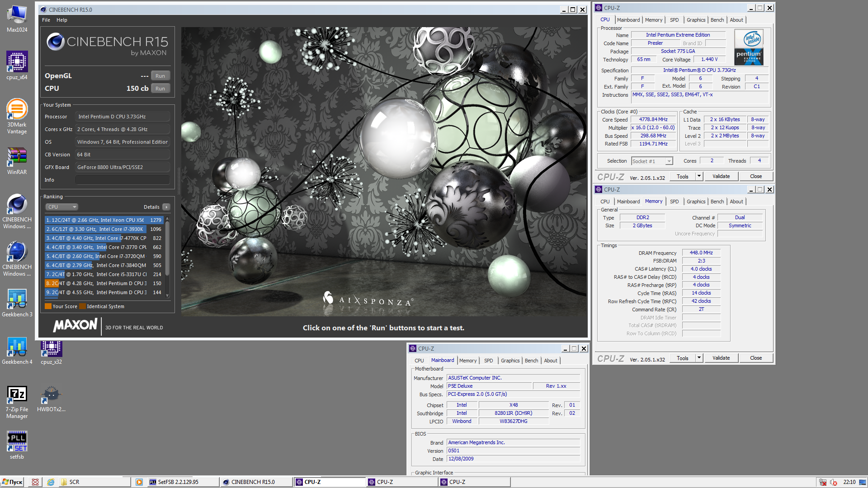Open Bench tab in Mainboard CPU-Z window
The width and height of the screenshot is (868, 488).
click(x=531, y=361)
